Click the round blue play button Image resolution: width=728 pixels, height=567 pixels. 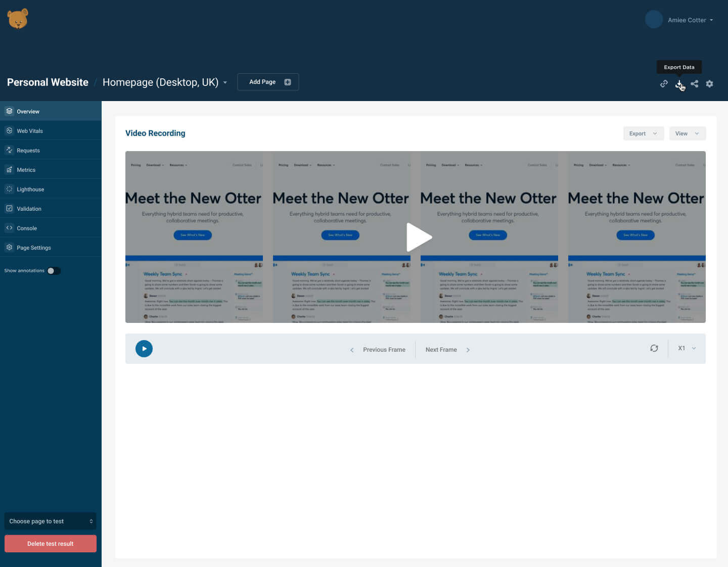click(144, 349)
